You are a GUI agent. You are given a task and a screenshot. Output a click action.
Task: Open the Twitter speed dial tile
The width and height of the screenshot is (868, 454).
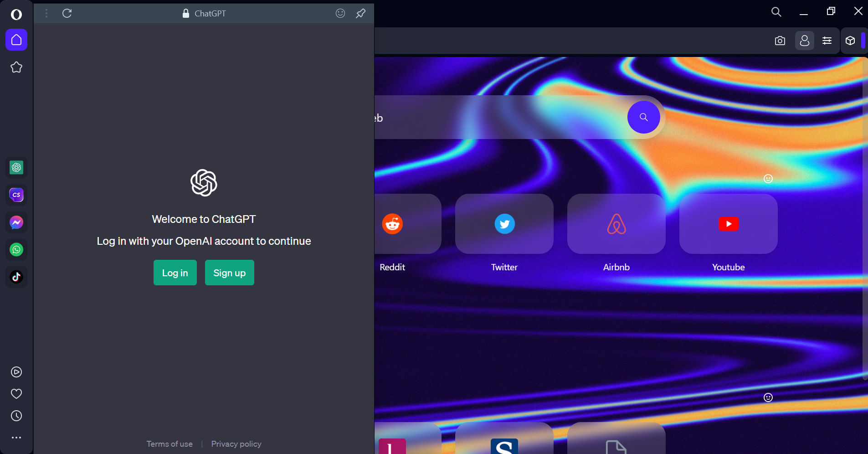504,224
